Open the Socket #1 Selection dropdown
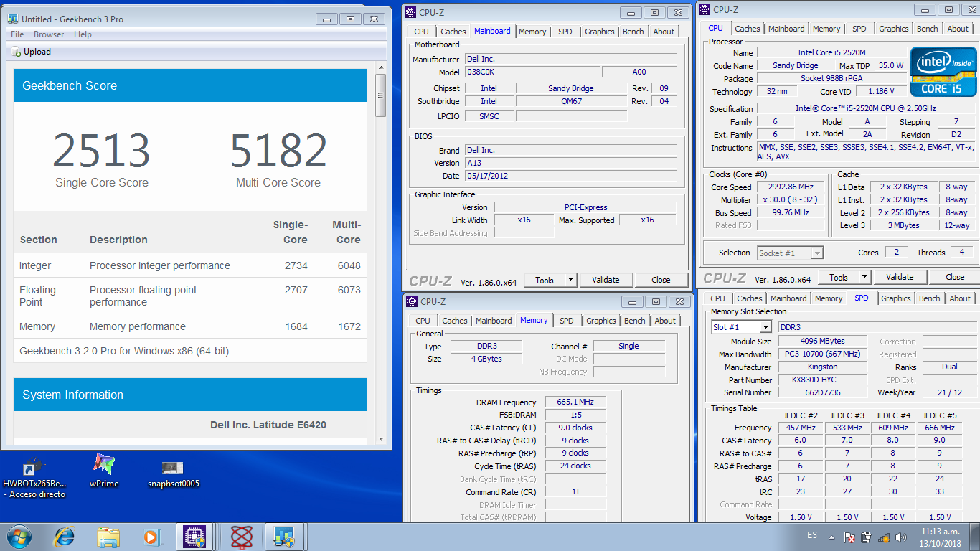The image size is (980, 551). 790,253
